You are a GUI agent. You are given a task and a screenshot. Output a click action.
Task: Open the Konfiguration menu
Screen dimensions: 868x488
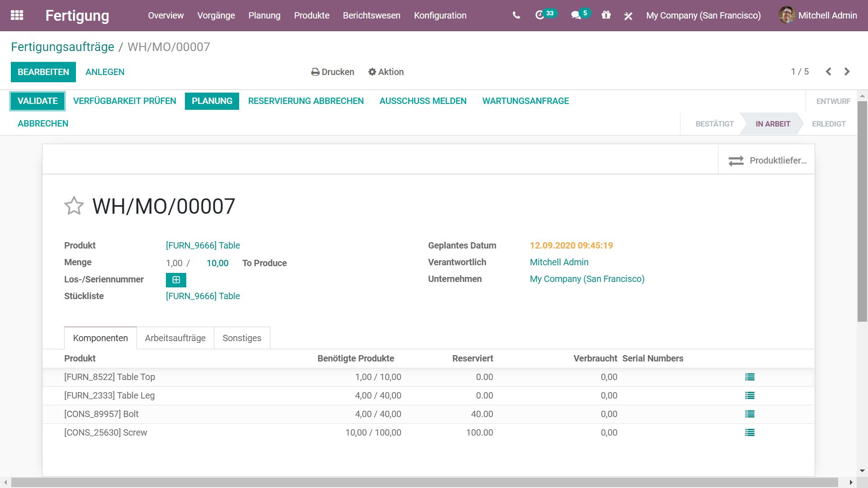click(440, 15)
